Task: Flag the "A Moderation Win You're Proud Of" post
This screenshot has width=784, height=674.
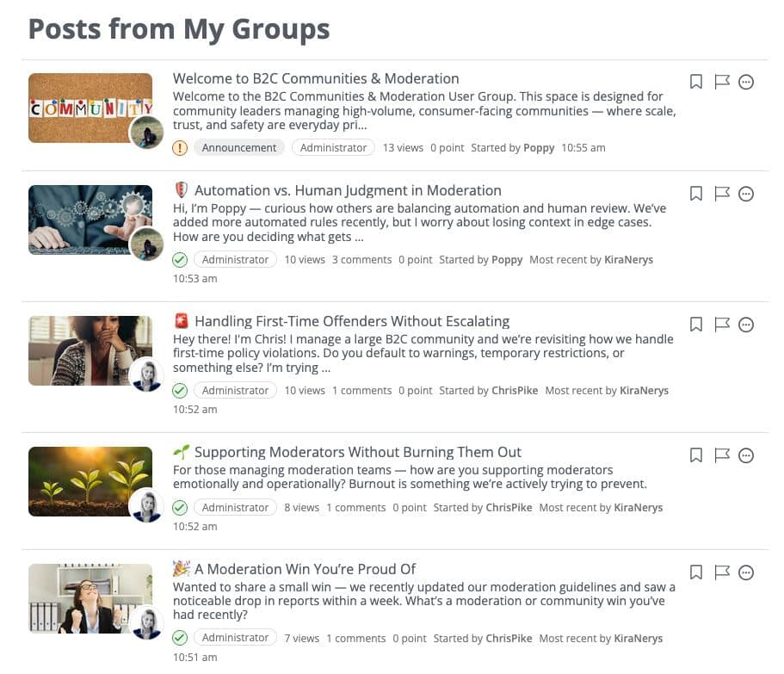Action: (722, 572)
